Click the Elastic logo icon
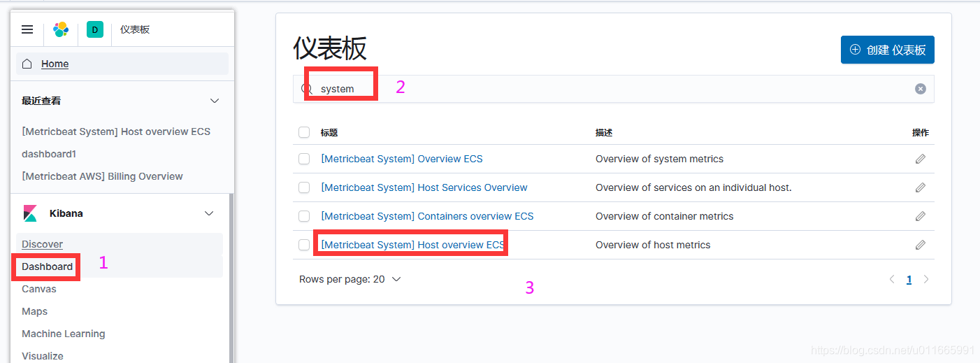Screen dimensions: 980x363 (x=61, y=29)
